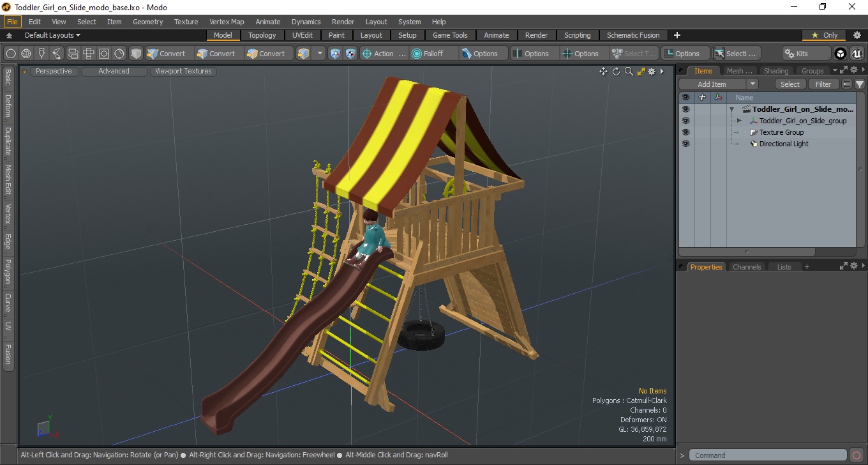Toggle the Only star button

pyautogui.click(x=824, y=35)
